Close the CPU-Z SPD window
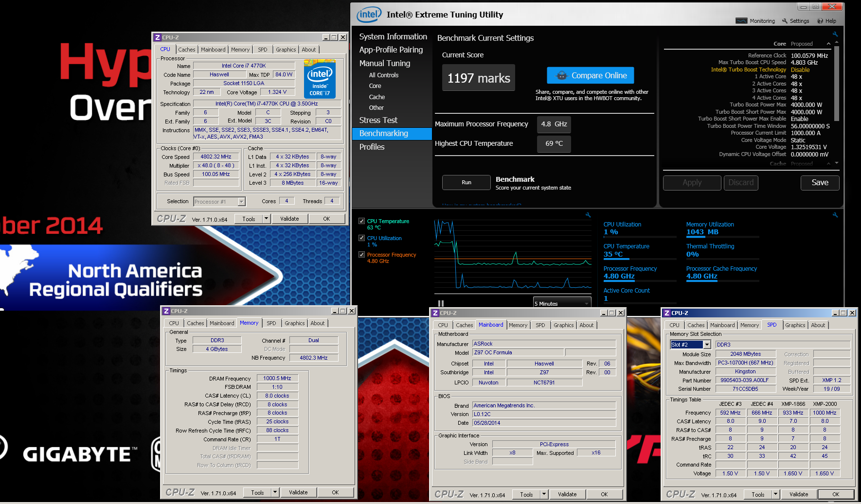861x504 pixels. 852,313
